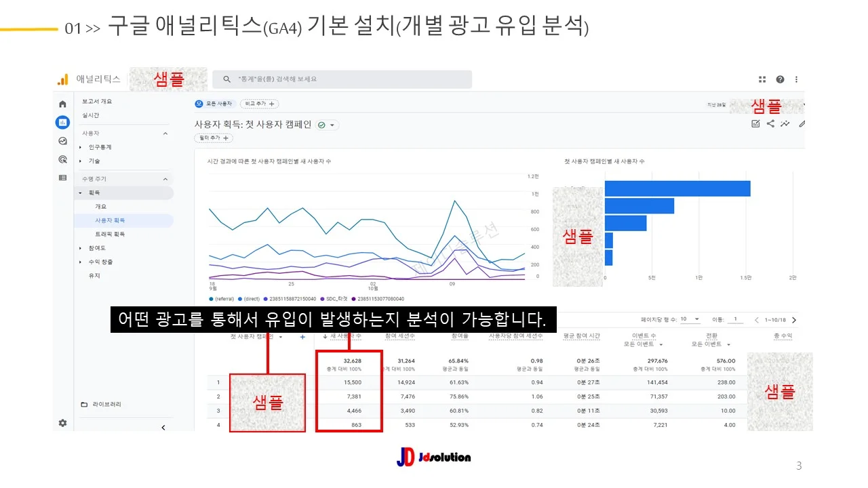Click the 필터 추가 button

(214, 138)
